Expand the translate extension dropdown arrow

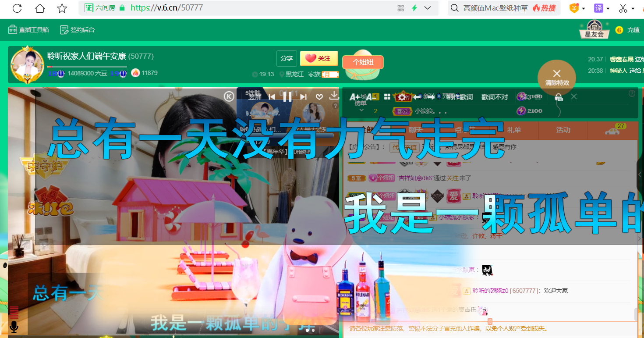tap(608, 8)
